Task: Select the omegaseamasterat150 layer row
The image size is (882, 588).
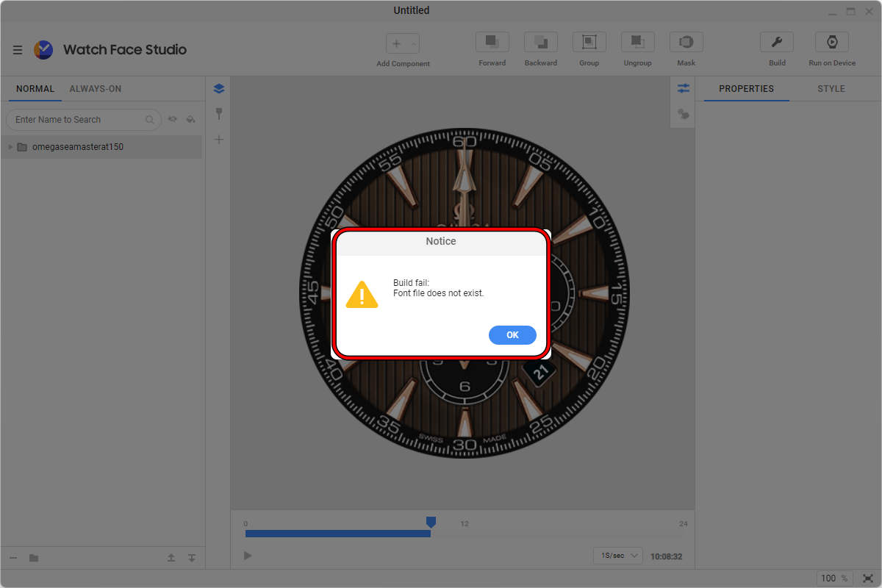Action: pyautogui.click(x=101, y=147)
